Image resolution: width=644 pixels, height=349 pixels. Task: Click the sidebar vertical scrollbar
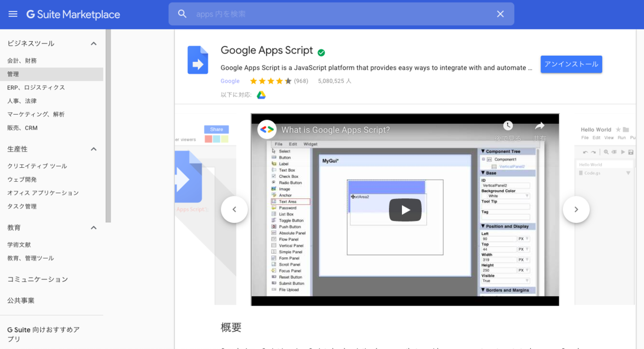click(x=108, y=126)
